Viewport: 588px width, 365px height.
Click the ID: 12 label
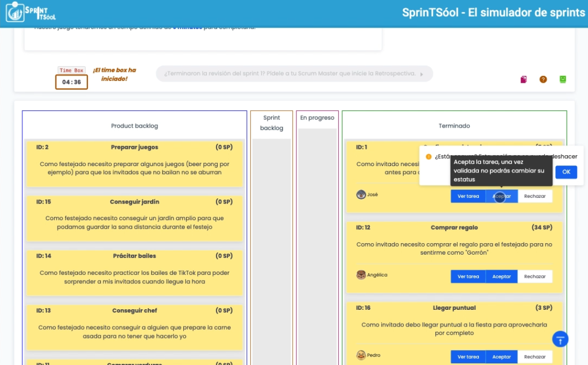(363, 228)
